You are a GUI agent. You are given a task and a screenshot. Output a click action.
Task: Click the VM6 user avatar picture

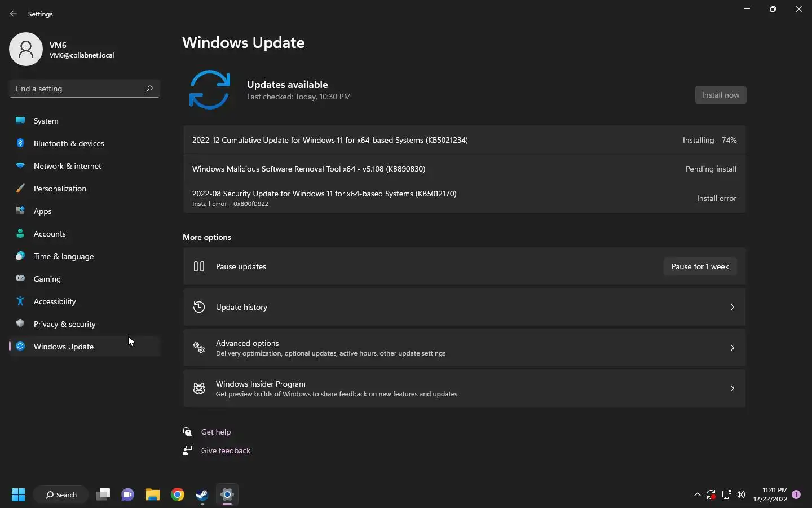click(x=26, y=49)
